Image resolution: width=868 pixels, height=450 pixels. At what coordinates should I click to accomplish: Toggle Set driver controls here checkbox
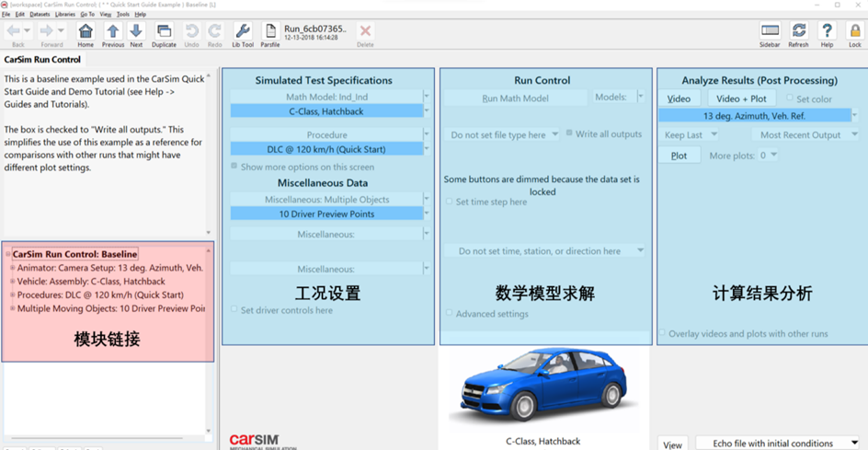[234, 308]
